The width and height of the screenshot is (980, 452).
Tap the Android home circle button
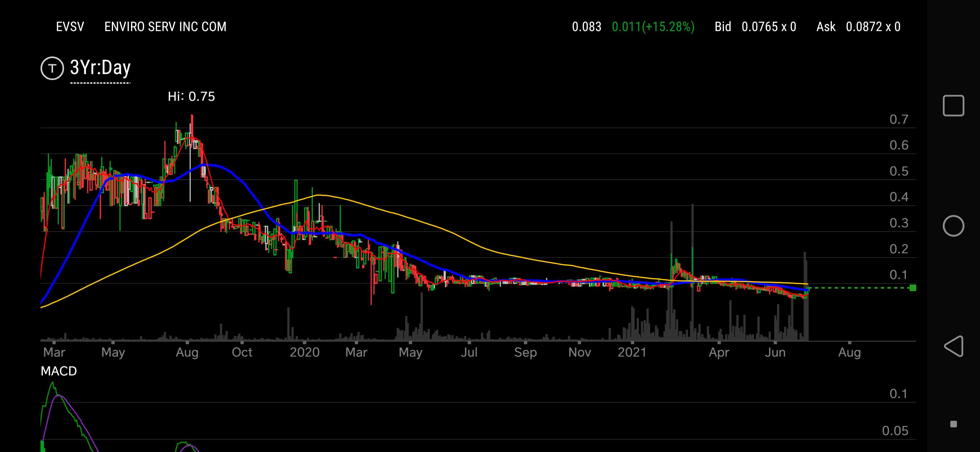[953, 226]
